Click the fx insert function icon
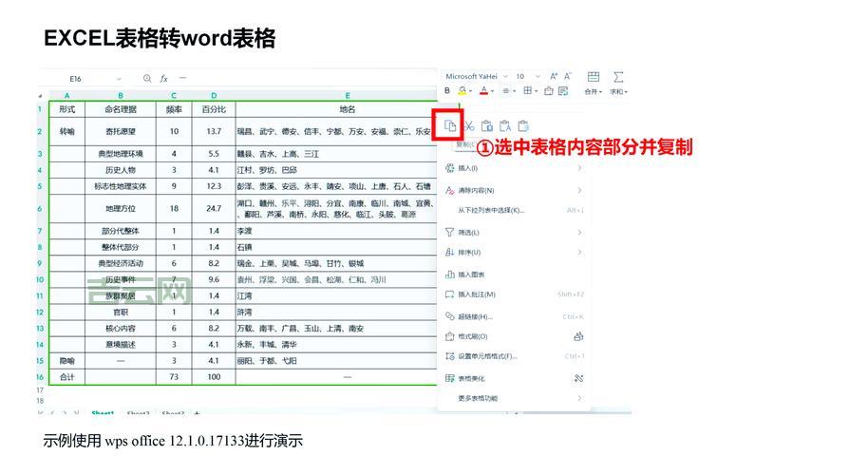 [x=164, y=79]
